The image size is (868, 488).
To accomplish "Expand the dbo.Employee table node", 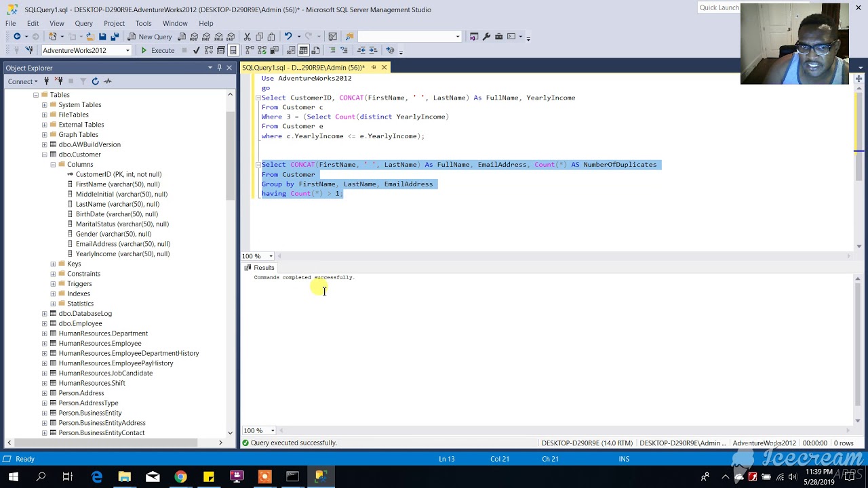I will pyautogui.click(x=45, y=323).
